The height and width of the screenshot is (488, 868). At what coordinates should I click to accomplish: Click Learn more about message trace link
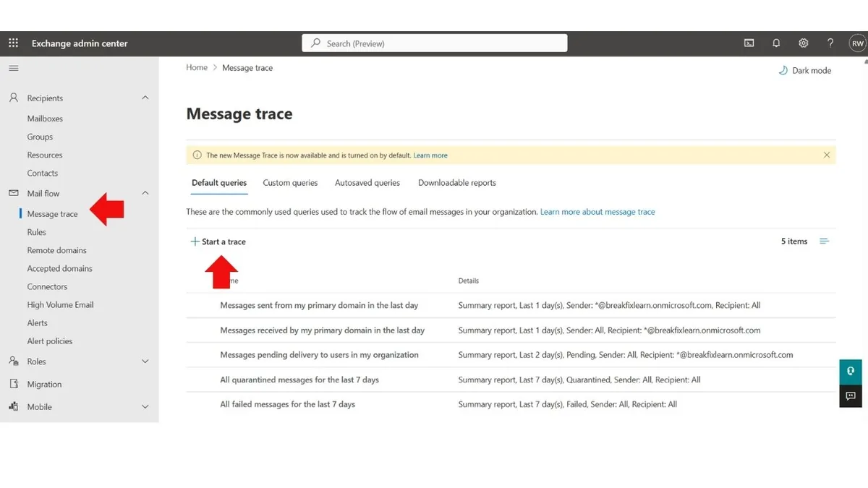coord(597,212)
